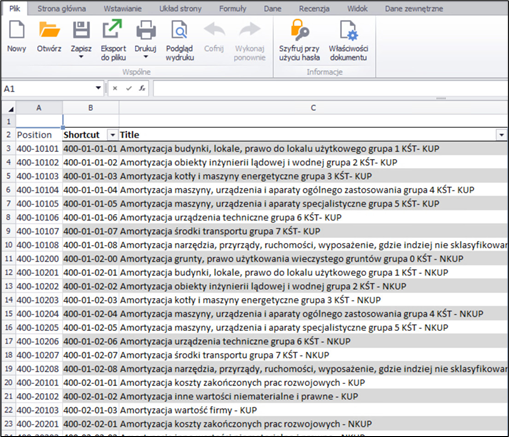This screenshot has height=437, width=509.
Task: Select cell containing 400-01-02-04
Action: click(x=90, y=314)
